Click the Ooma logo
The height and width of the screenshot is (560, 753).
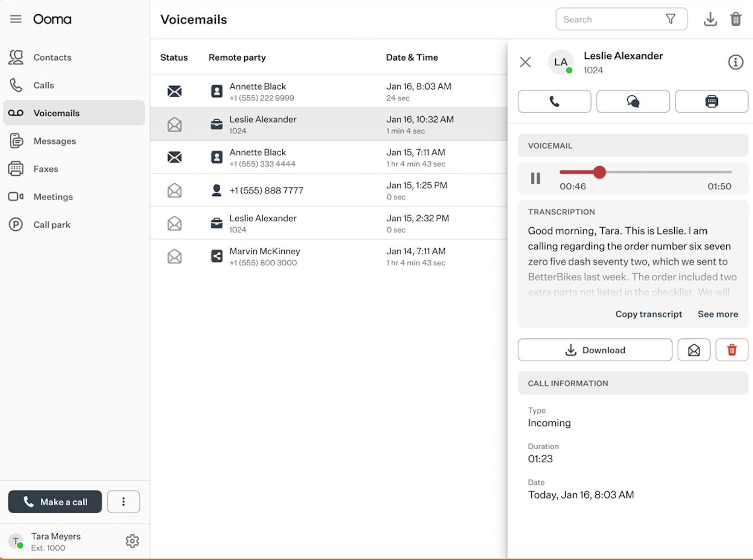tap(52, 19)
